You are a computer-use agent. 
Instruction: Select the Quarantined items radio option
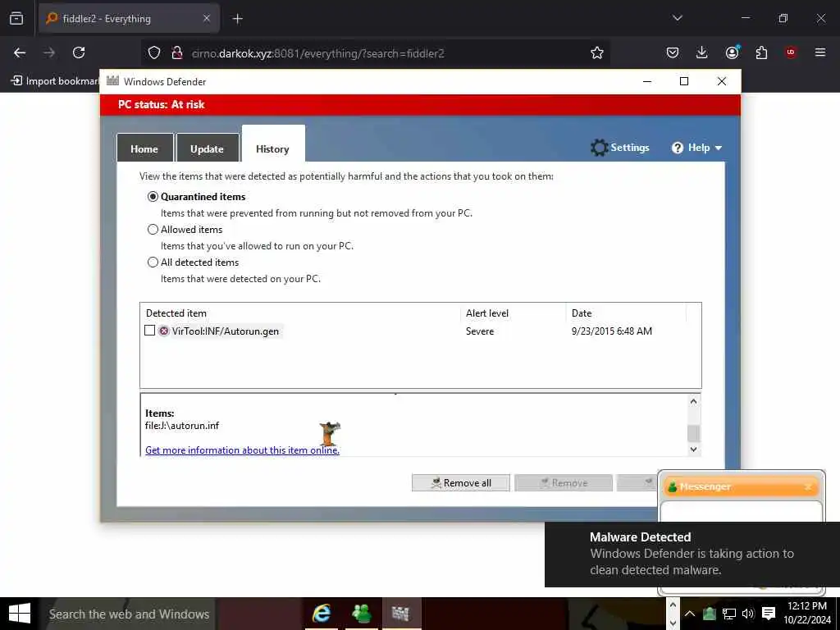point(153,197)
